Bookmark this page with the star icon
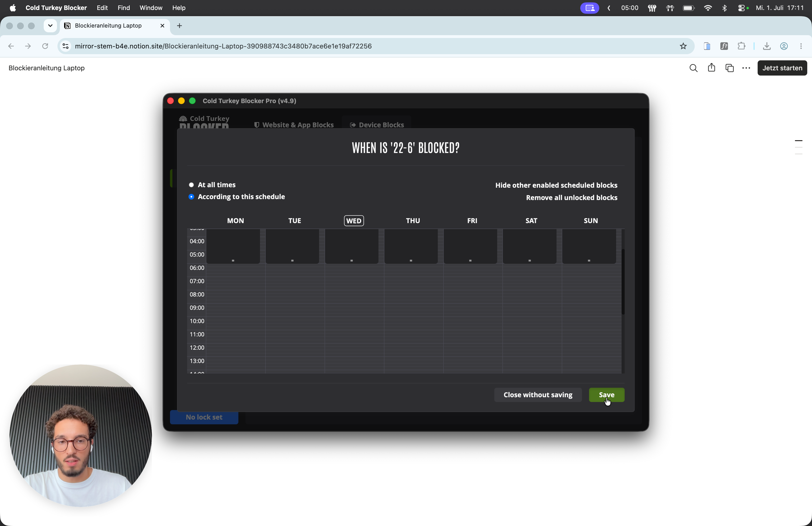The image size is (812, 526). point(683,46)
